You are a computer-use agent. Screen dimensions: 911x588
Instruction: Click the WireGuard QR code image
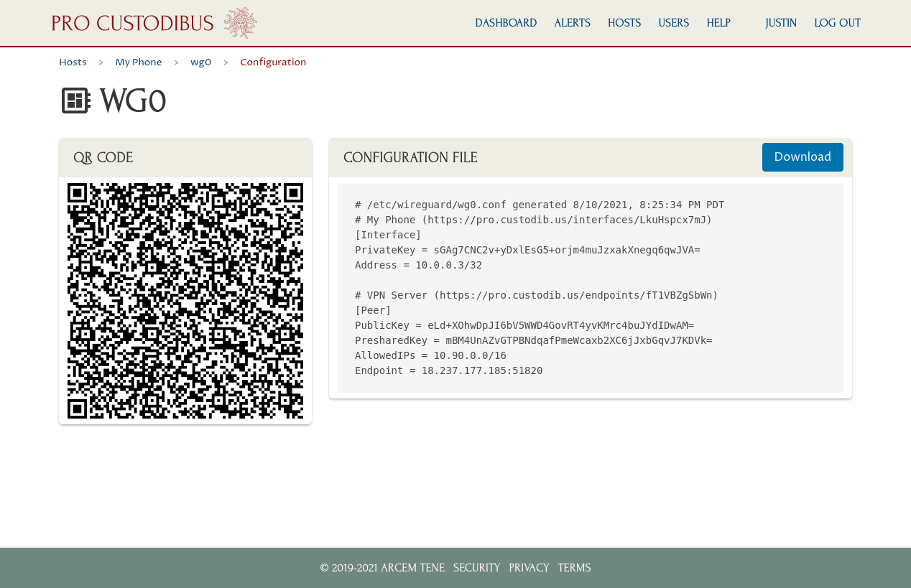click(185, 301)
